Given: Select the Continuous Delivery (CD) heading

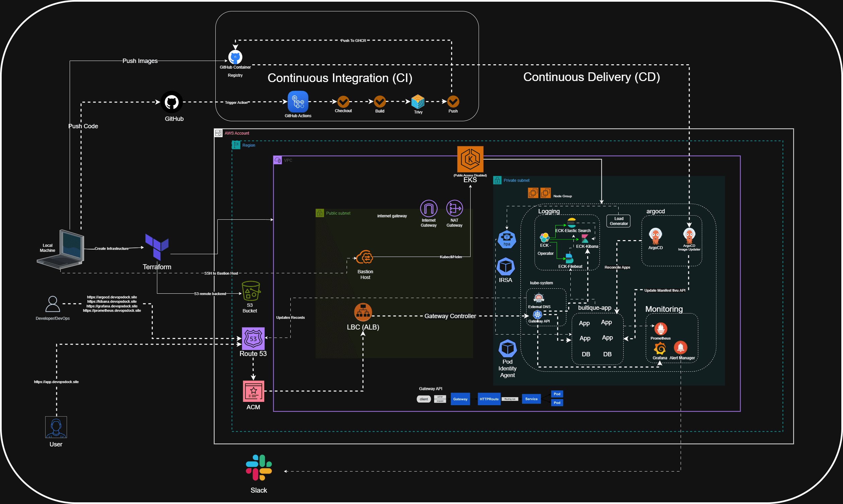Looking at the screenshot, I should [x=592, y=77].
